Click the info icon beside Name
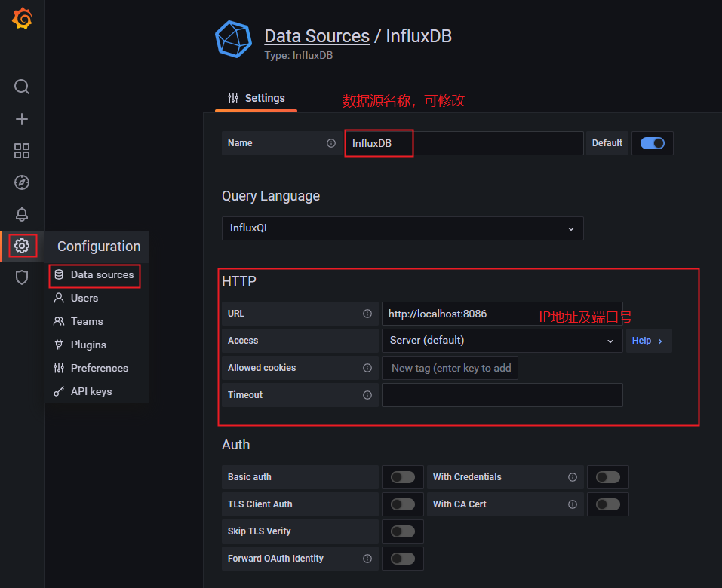Viewport: 722px width, 588px height. pyautogui.click(x=331, y=143)
